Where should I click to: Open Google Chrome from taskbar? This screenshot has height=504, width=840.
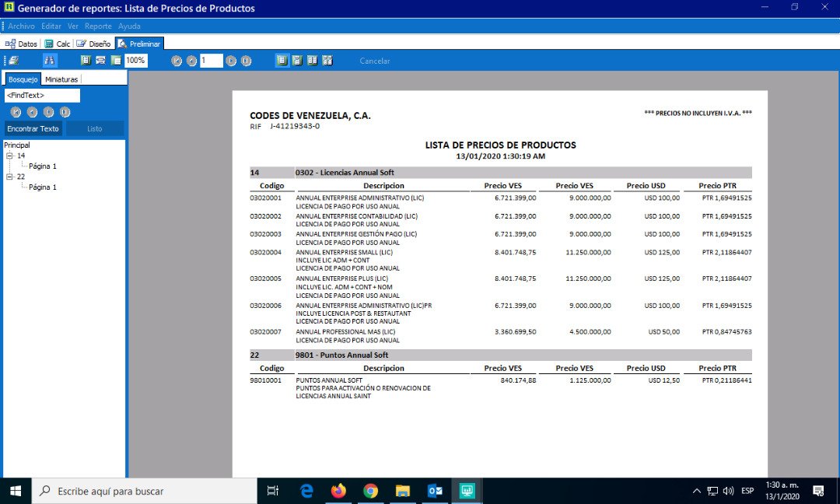point(370,491)
